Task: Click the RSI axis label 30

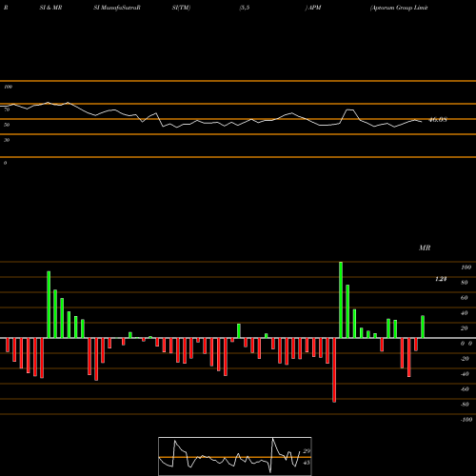Action: (7, 140)
